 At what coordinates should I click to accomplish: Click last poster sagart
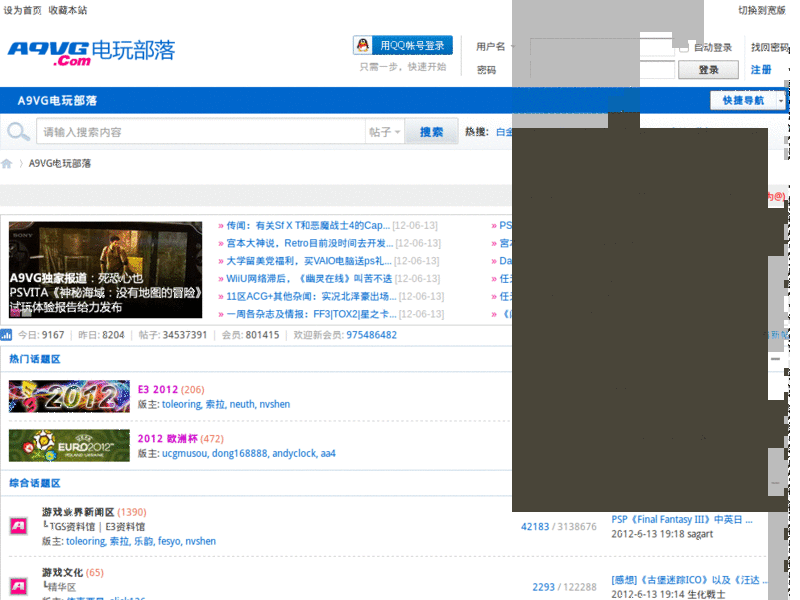tap(700, 534)
